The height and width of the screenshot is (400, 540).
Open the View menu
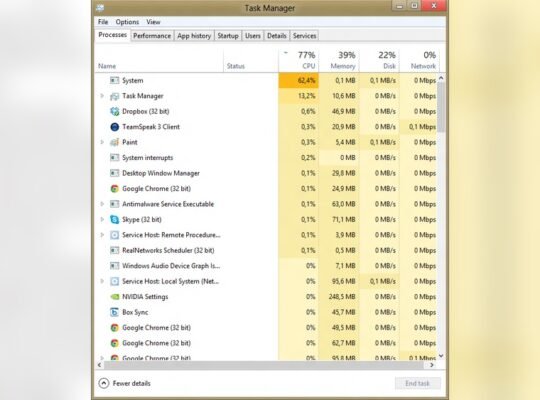point(153,22)
